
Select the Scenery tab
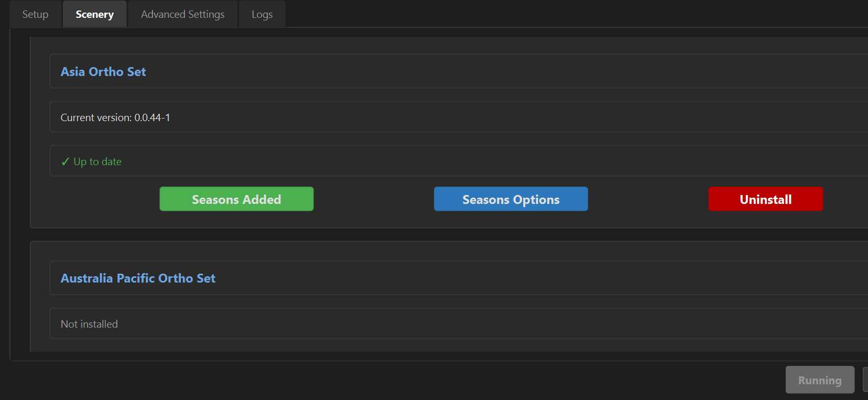coord(94,14)
